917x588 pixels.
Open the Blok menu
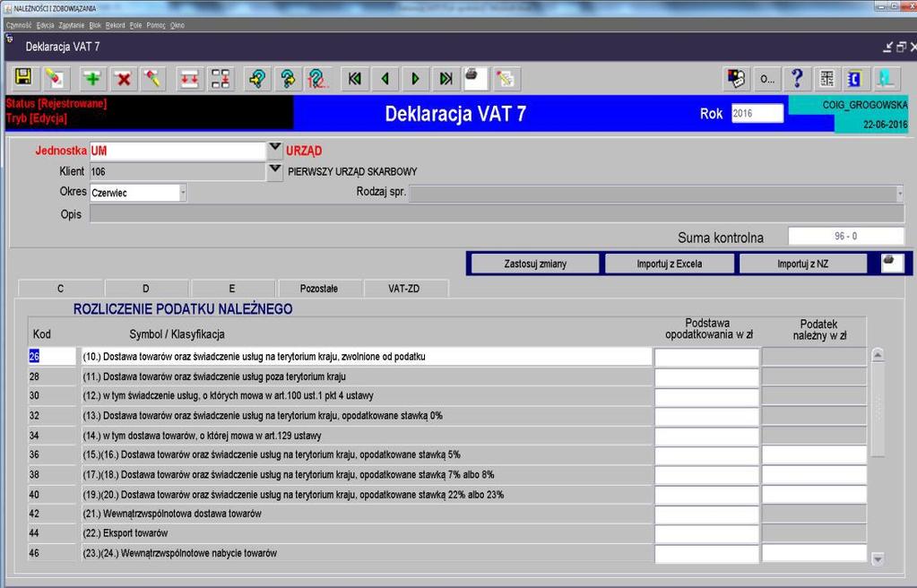tap(95, 25)
